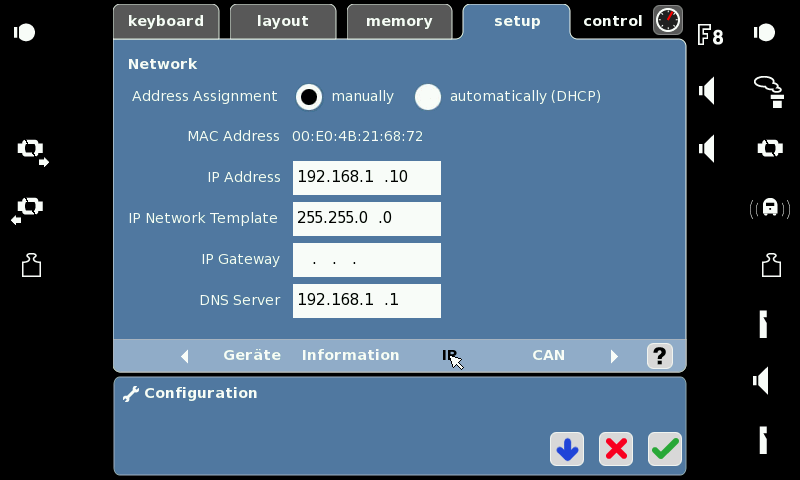Click the previous-page left arrow beside Geräte
Viewport: 800px width, 480px height.
click(185, 356)
